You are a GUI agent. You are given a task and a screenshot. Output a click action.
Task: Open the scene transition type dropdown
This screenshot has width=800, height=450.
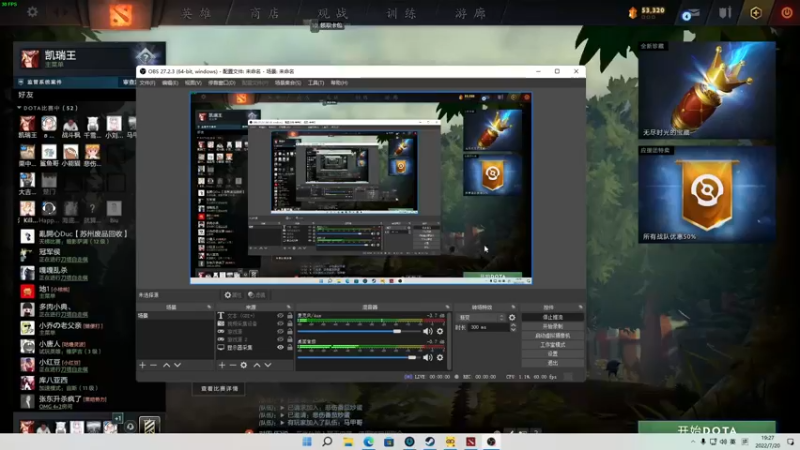click(x=480, y=317)
